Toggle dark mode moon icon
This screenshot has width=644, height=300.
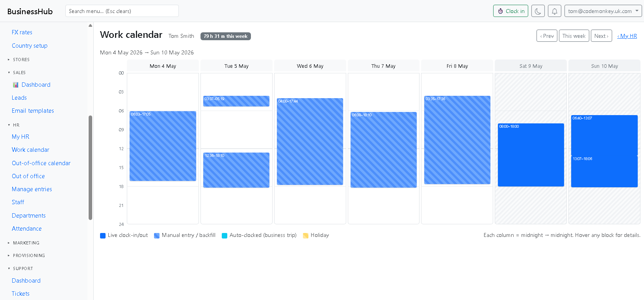tap(538, 11)
